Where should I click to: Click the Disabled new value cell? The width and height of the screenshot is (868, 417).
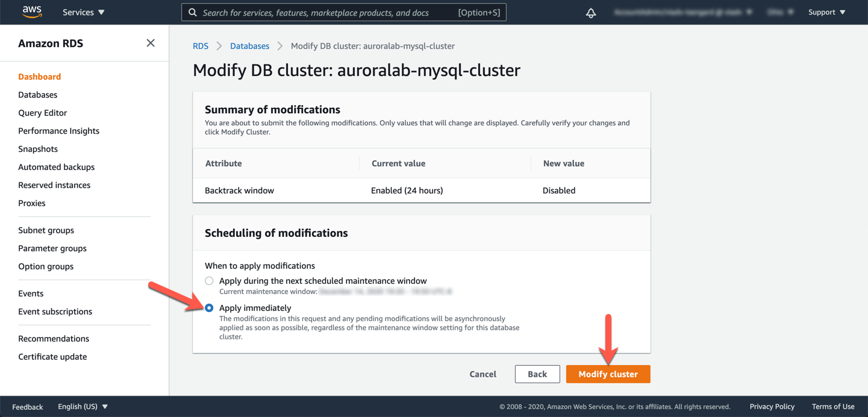(x=559, y=190)
